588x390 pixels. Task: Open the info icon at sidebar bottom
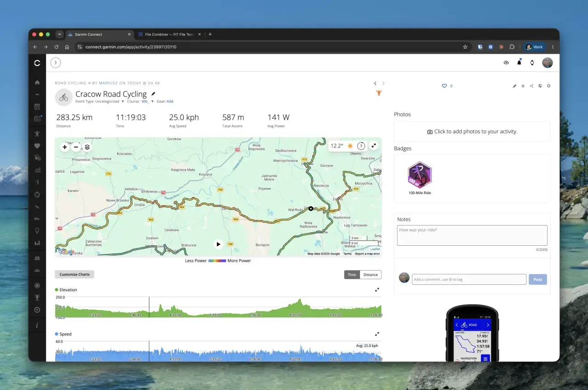[x=37, y=325]
